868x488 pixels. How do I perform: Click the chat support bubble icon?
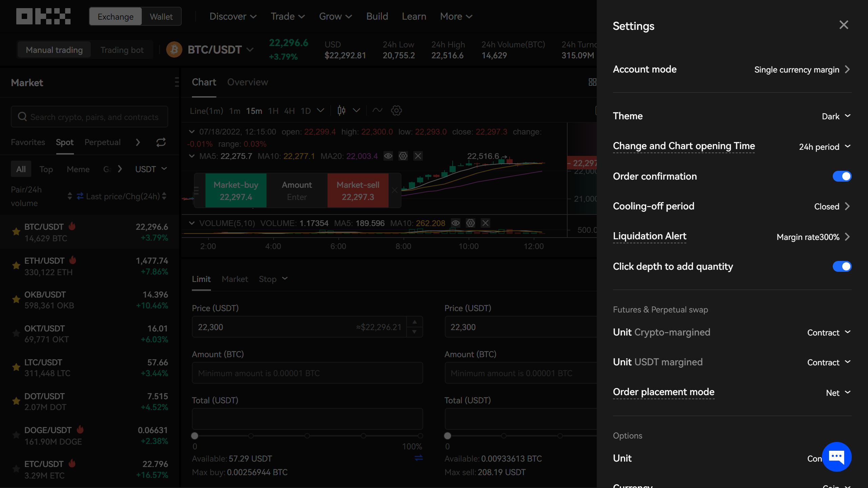[x=836, y=456]
